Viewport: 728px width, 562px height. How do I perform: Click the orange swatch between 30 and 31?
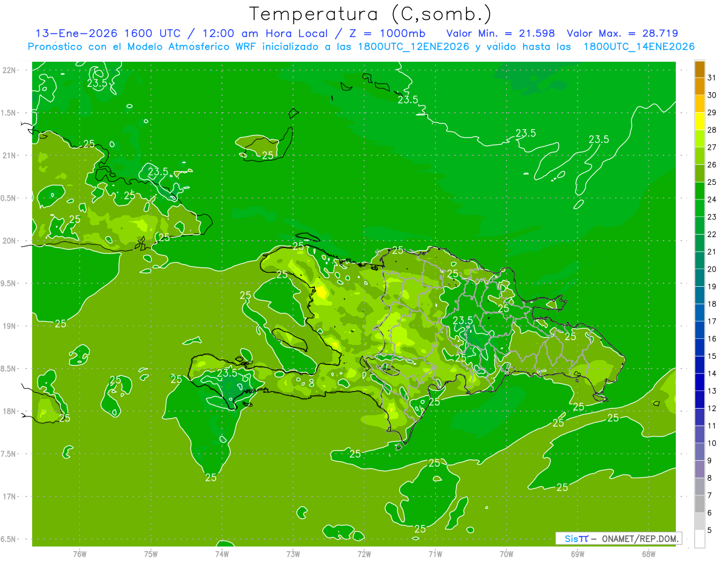click(x=699, y=87)
